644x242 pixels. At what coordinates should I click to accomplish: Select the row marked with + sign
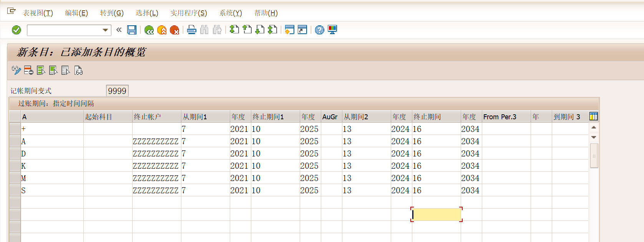pos(15,129)
